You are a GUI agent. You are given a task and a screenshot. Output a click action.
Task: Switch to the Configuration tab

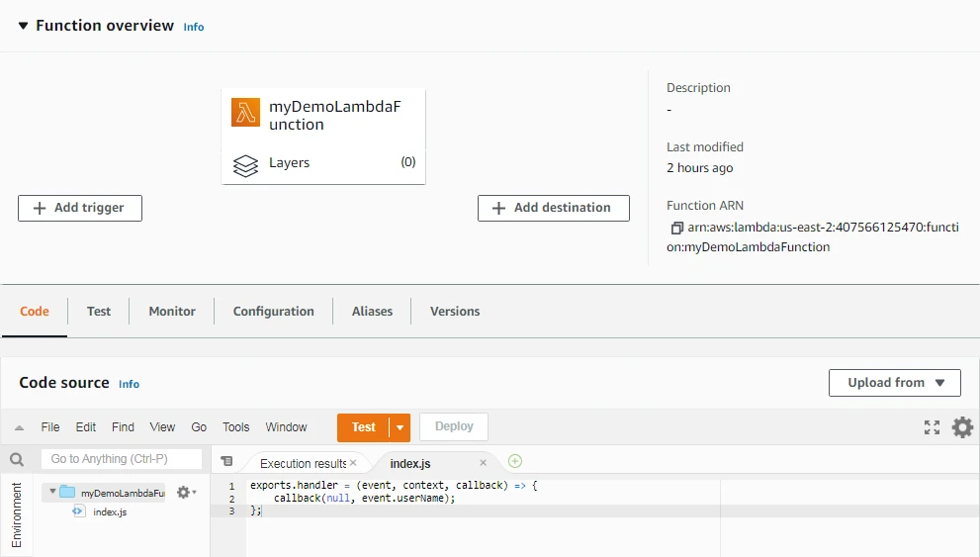click(x=273, y=311)
